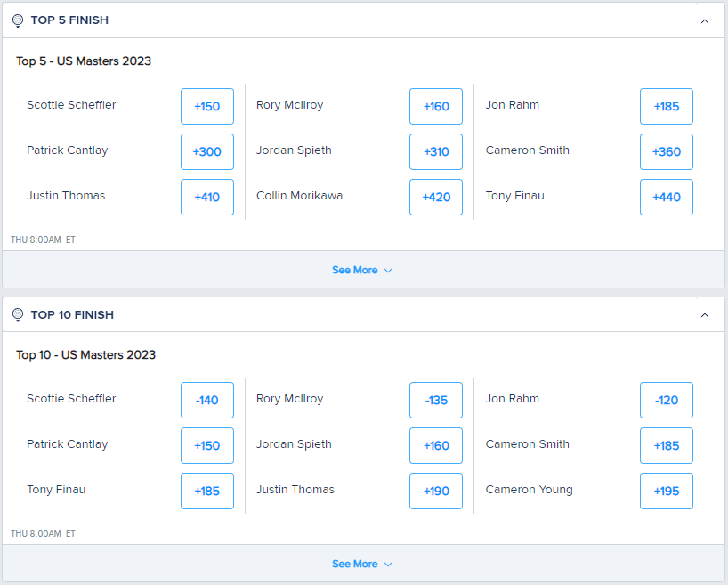Viewport: 728px width, 585px height.
Task: Select Scottie Scheffler -140 Top 10 odds
Action: [x=207, y=400]
